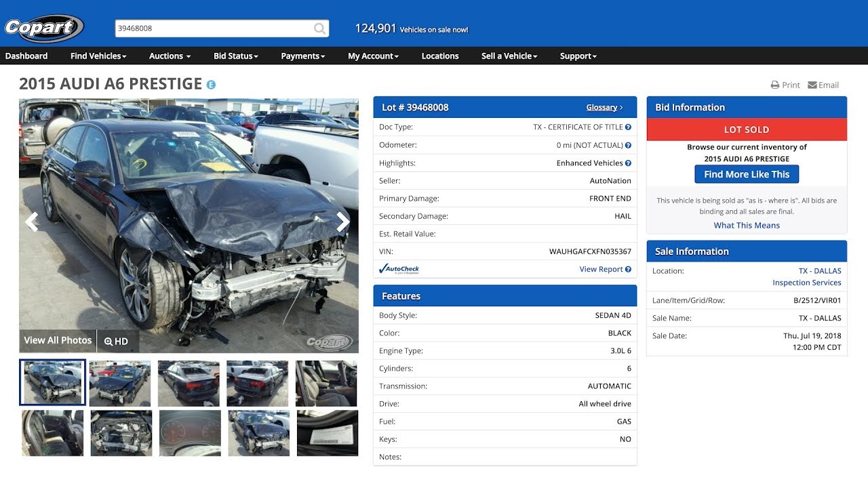The width and height of the screenshot is (868, 488).
Task: Click the B/2512/VIR01 lane value
Action: pos(817,300)
